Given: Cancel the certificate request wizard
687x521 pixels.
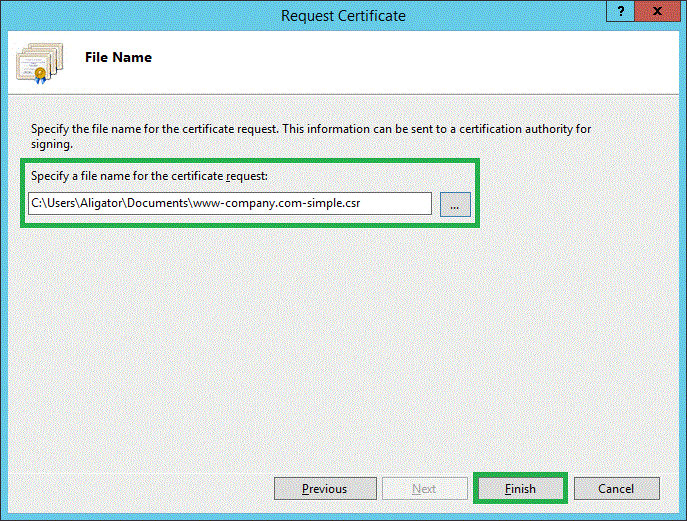Looking at the screenshot, I should (x=616, y=489).
